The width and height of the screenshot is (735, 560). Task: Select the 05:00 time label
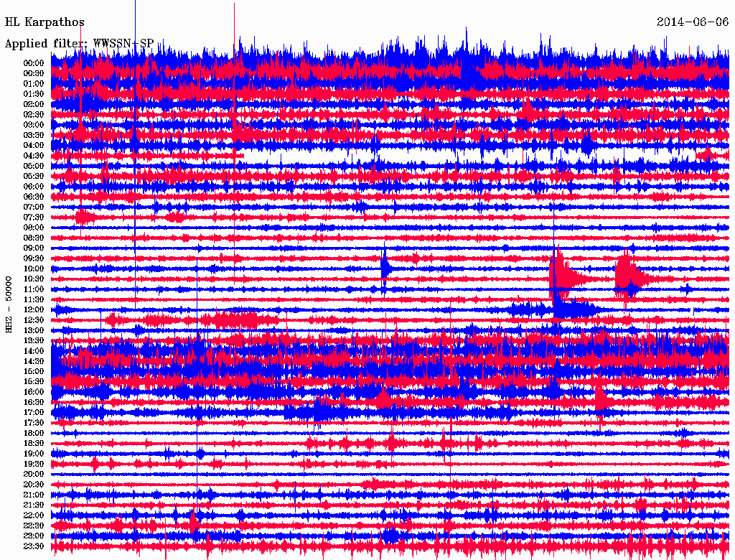[34, 166]
